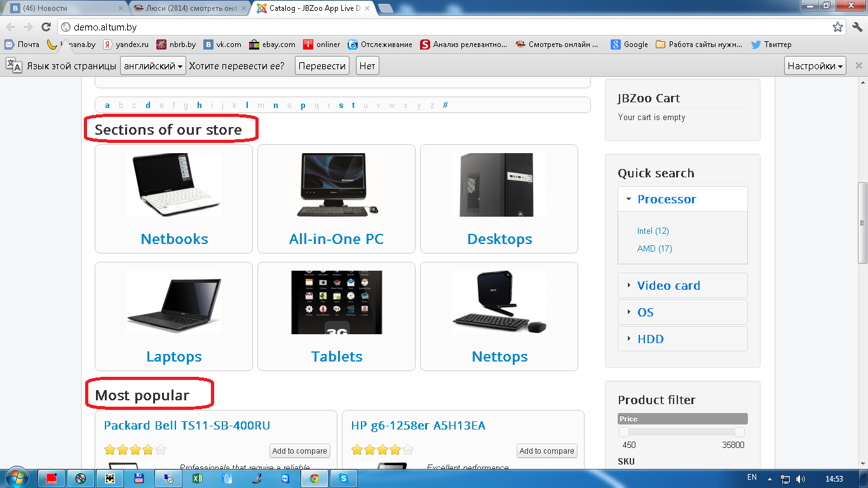The image size is (868, 488).
Task: Click the Нет button in translate bar
Action: pos(367,65)
